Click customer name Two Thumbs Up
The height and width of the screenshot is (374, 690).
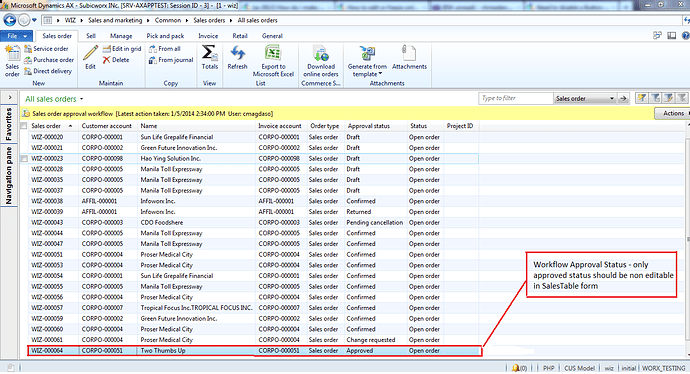pyautogui.click(x=163, y=351)
